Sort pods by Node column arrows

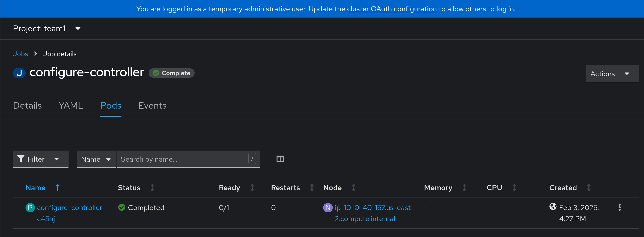point(353,188)
